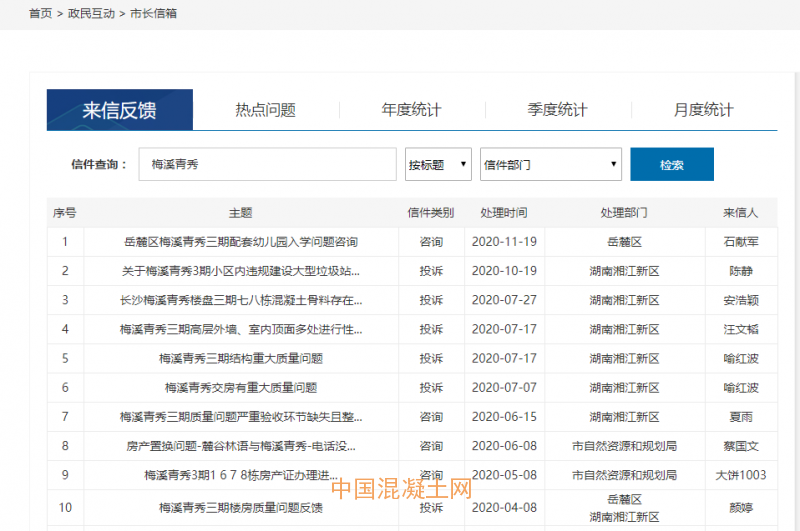Open the 信件部门 dropdown
Viewport: 800px width, 531px height.
(550, 165)
